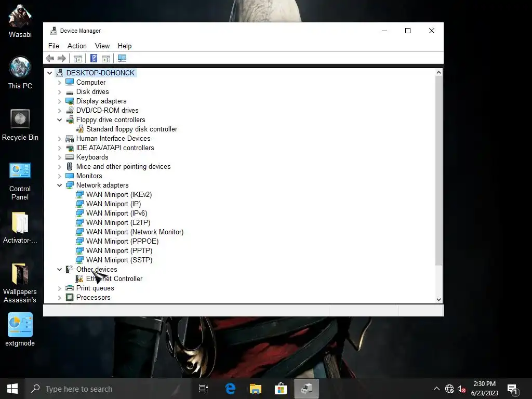Select the Mice and other pointing devices icon
The height and width of the screenshot is (399, 532).
(x=70, y=166)
